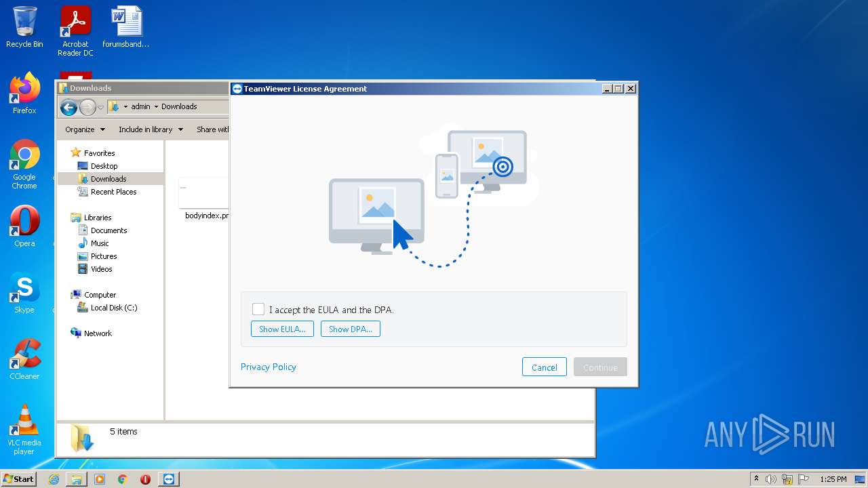Click the Forward arrow in Downloads window

pyautogui.click(x=87, y=107)
